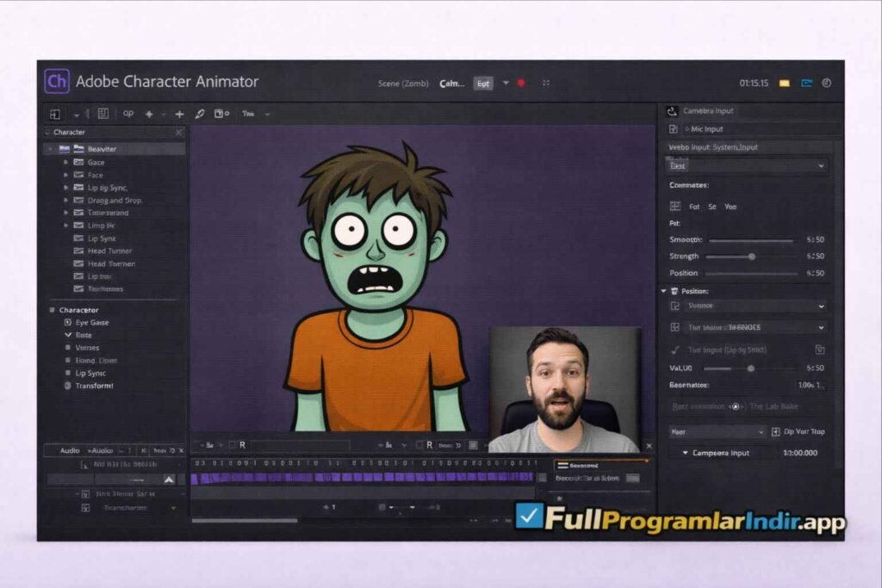Activate the Pen tool in the top toolbar
The width and height of the screenshot is (882, 588).
tap(201, 113)
